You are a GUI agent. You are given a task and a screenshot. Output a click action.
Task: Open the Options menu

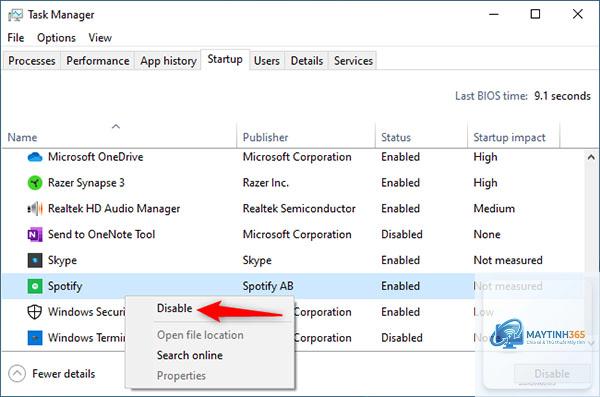(56, 38)
